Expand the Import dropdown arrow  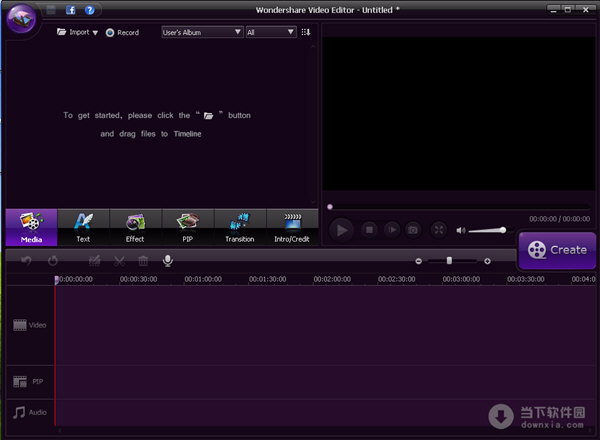95,33
